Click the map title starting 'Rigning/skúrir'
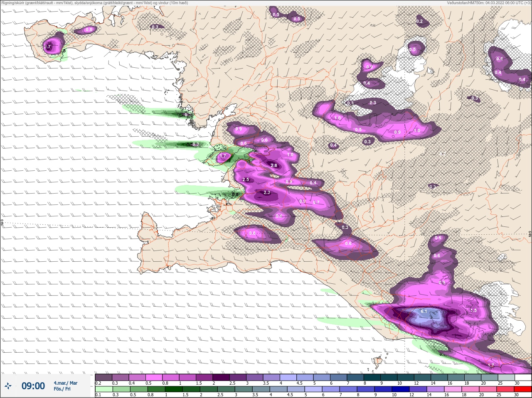This screenshot has height=398, width=532. 95,3
